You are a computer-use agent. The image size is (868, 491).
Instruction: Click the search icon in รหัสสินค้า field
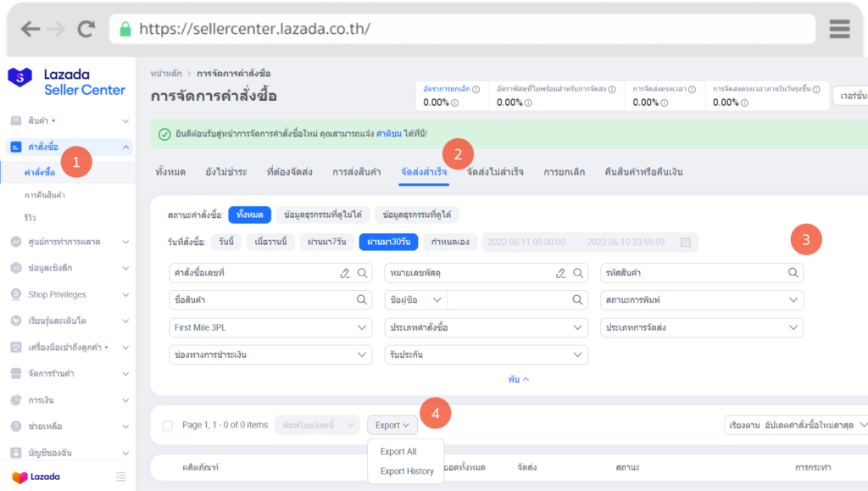[793, 273]
